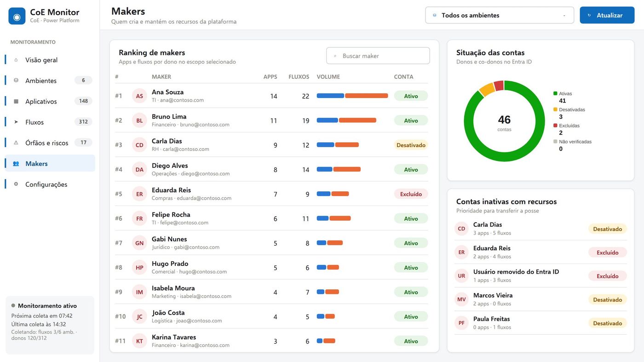Click Diego Alves's DA avatar

(x=139, y=169)
